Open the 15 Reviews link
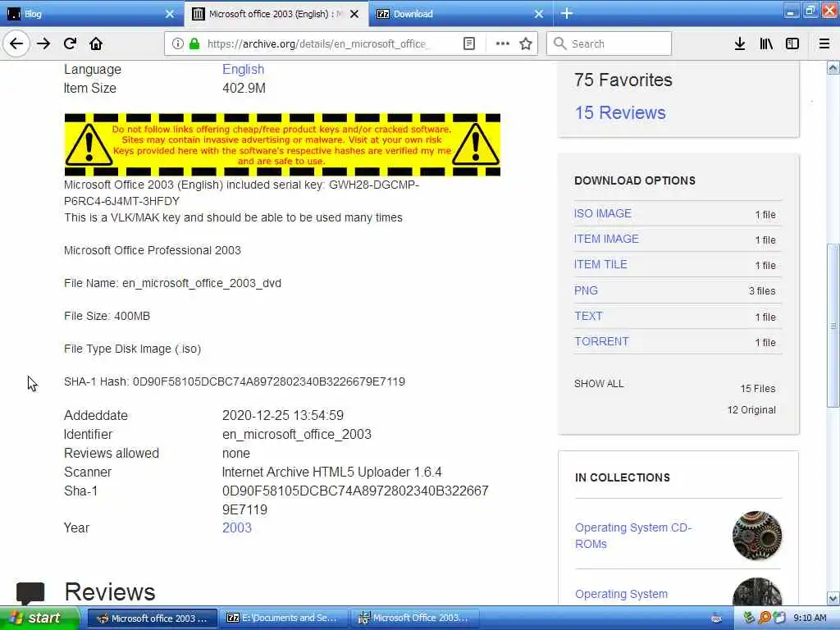Screen dimensions: 840x630 point(620,112)
